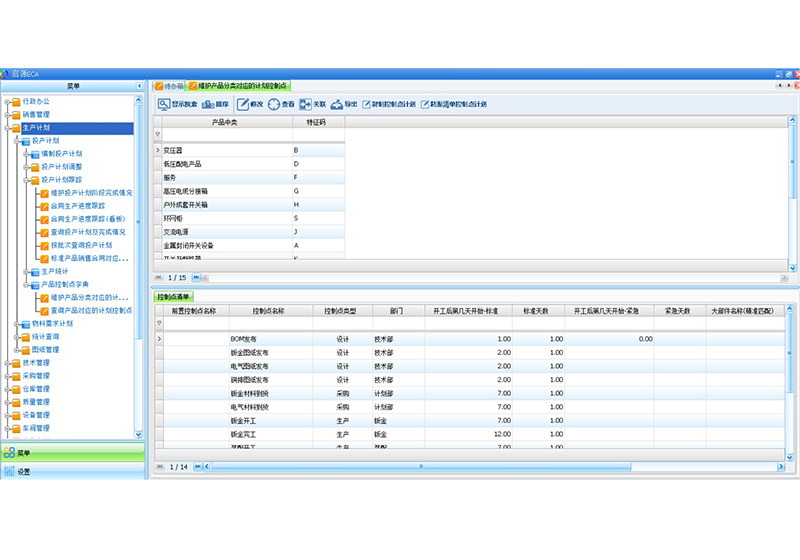Click the product grid filter row icon
Image resolution: width=800 pixels, height=560 pixels.
click(158, 135)
